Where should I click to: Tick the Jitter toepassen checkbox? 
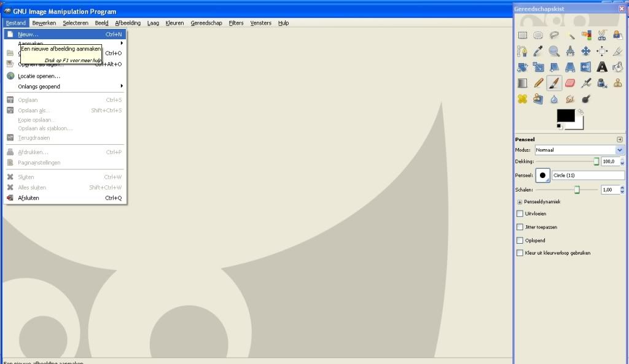(520, 227)
